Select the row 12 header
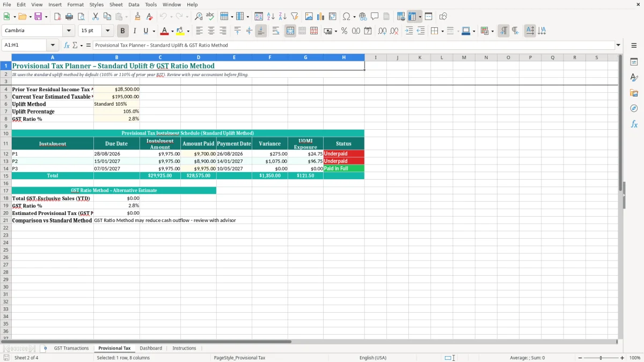The width and height of the screenshot is (644, 362). coord(5,154)
